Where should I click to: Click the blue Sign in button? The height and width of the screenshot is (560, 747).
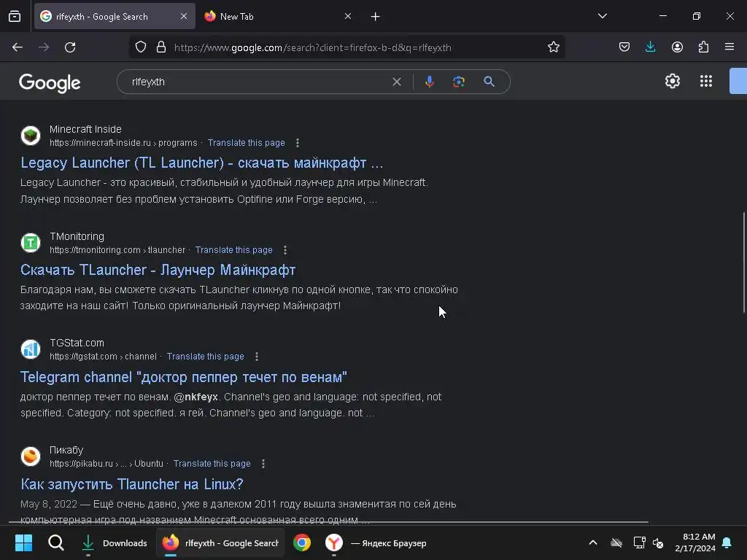(x=738, y=81)
